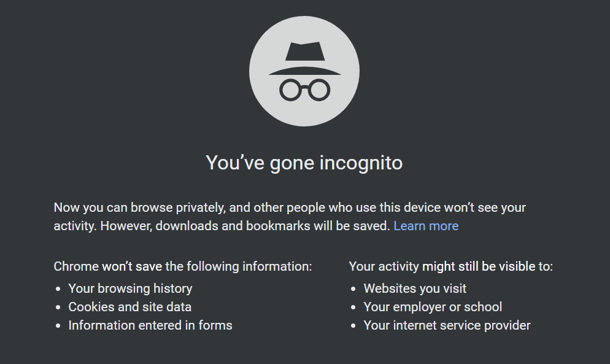The image size is (610, 364).
Task: Select the 'Your employer or school' item
Action: pyautogui.click(x=433, y=307)
